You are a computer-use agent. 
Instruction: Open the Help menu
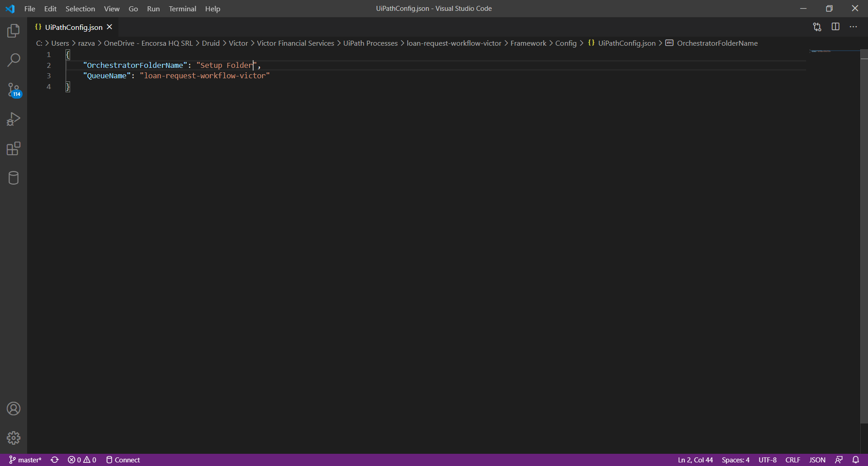click(x=212, y=9)
